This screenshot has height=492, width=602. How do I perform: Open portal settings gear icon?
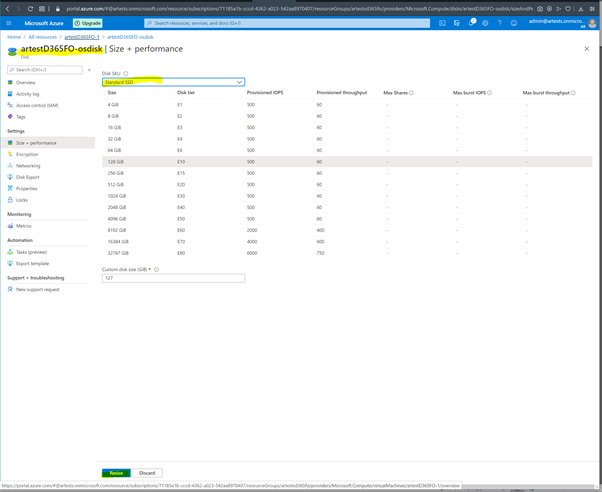point(485,23)
